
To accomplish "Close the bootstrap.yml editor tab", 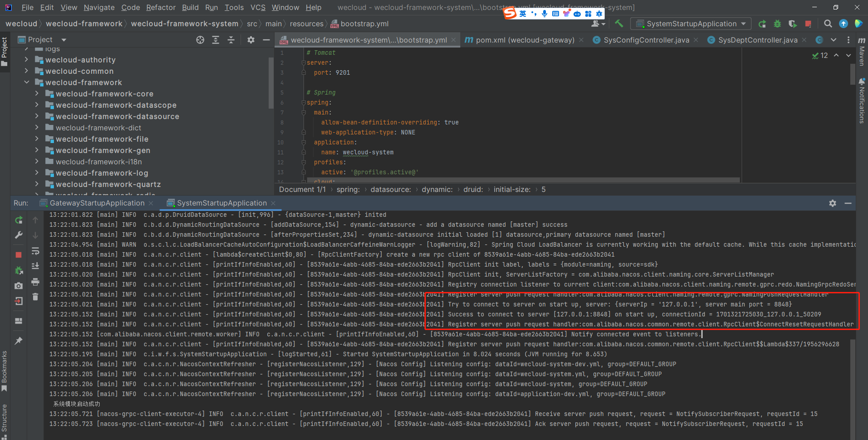I will (x=453, y=40).
